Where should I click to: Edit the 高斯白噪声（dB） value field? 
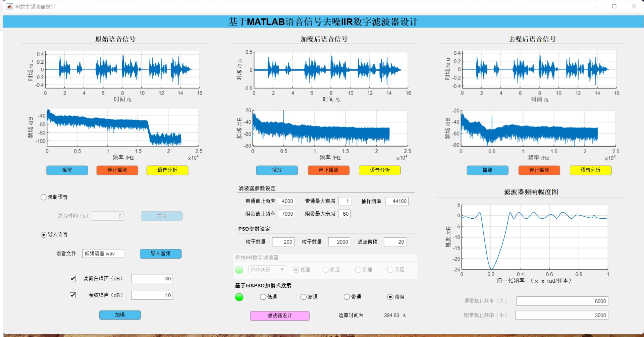[152, 279]
